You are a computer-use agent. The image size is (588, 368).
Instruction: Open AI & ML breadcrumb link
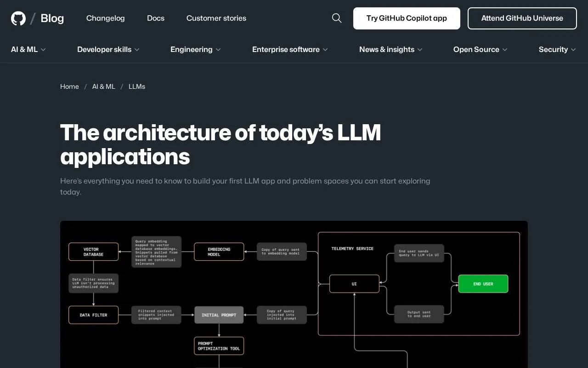(104, 86)
